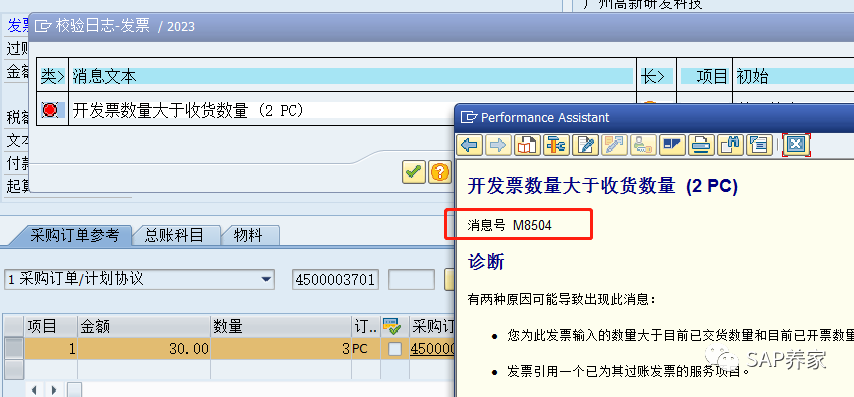854x397 pixels.
Task: Click the orange question mark help button
Action: 440,172
